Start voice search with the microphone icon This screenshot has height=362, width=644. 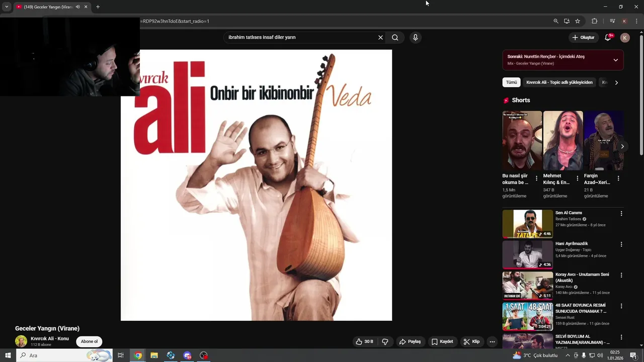click(415, 37)
